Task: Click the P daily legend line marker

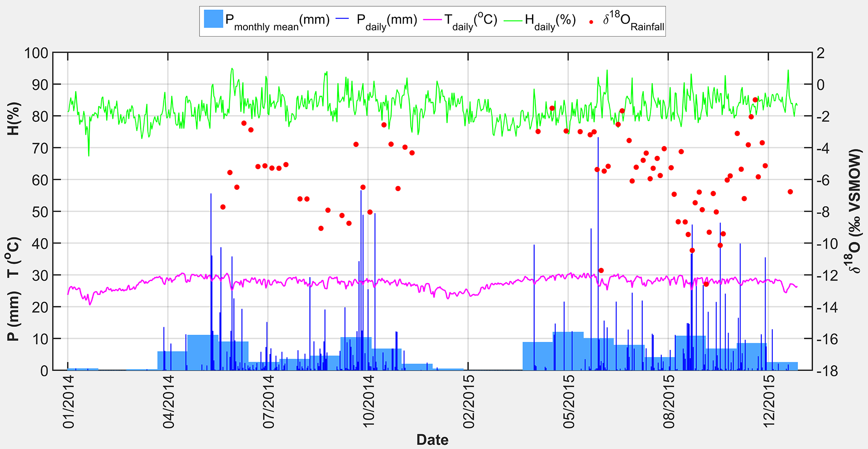Action: 344,19
